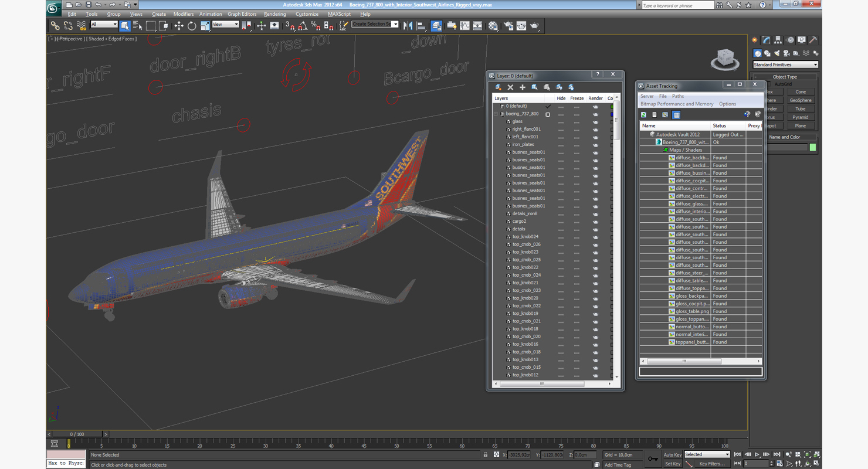Open the selection filter All dropdown

104,25
